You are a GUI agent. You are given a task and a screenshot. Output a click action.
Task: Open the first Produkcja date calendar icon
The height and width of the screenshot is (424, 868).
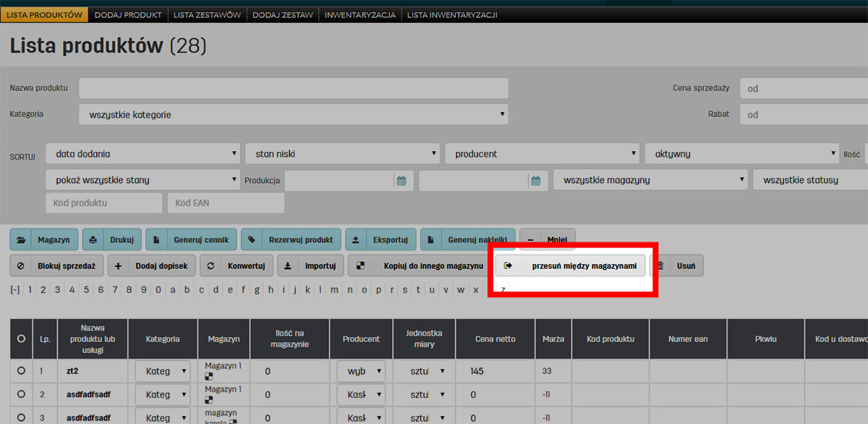pyautogui.click(x=401, y=181)
